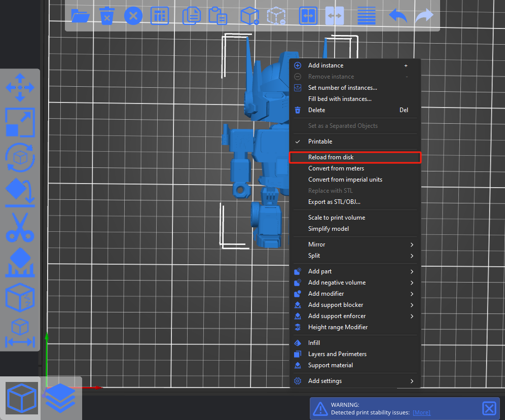Click the Undo arrow in top toolbar
Viewport: 505px width, 420px height.
pyautogui.click(x=398, y=16)
